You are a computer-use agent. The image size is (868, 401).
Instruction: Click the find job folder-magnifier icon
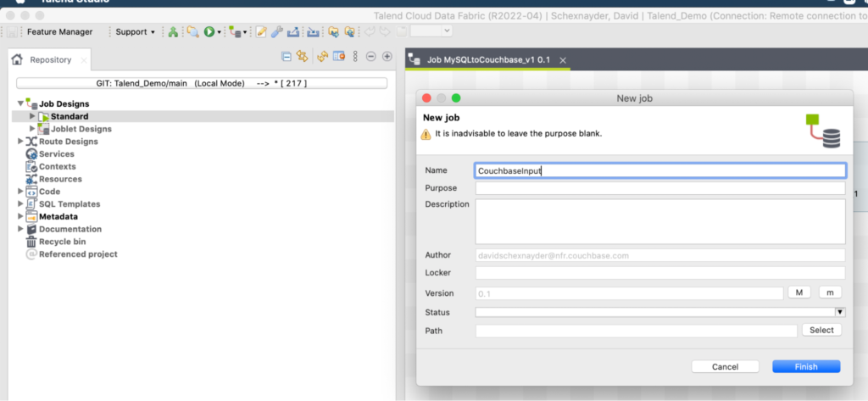192,32
